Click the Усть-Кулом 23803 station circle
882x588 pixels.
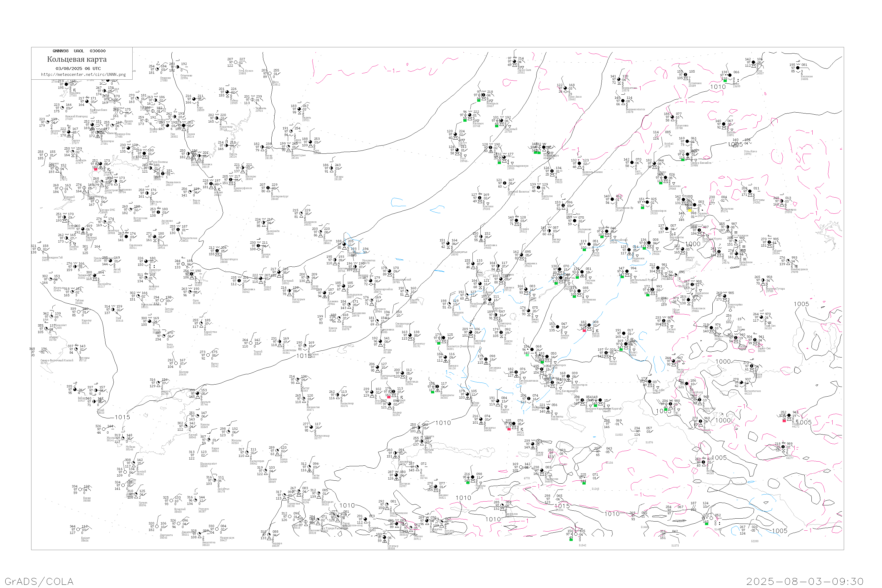click(x=235, y=63)
